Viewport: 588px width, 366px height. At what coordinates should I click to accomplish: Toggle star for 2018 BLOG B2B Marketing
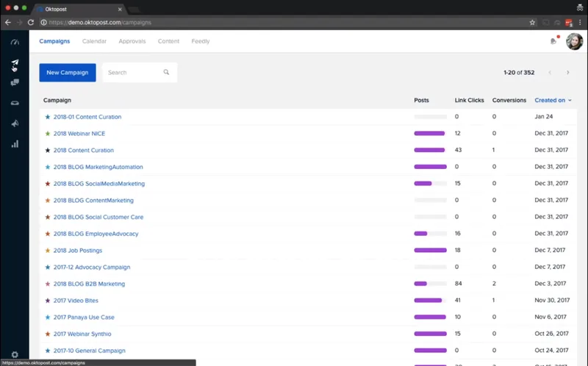tap(48, 284)
